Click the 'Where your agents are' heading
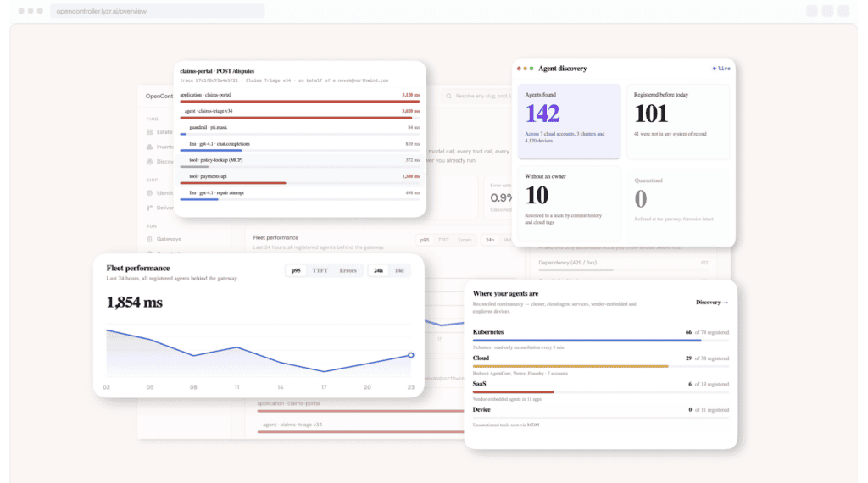Screen dimensions: 868x483 point(505,294)
